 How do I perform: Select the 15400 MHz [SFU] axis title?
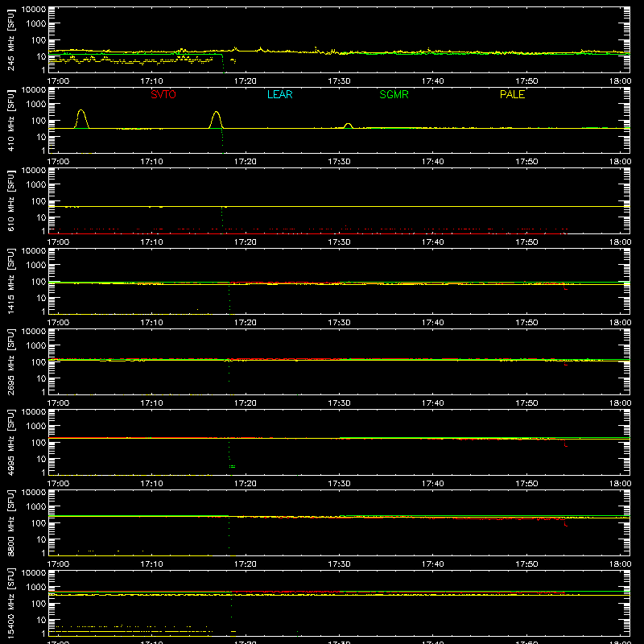point(11,603)
